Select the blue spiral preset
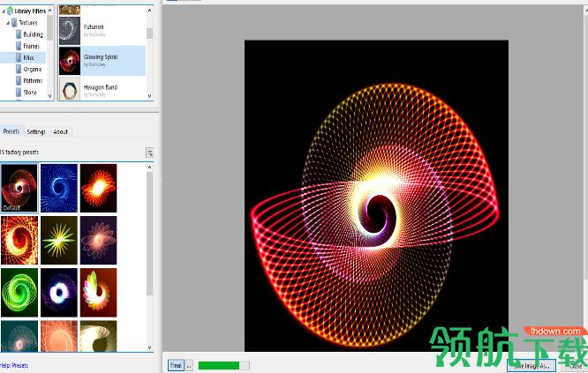Viewport: 588px width, 373px height. click(59, 188)
